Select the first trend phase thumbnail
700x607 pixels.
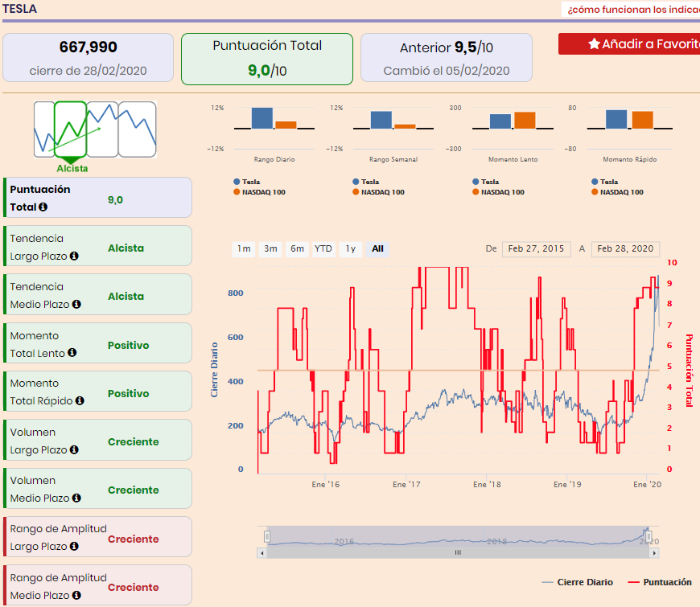pyautogui.click(x=44, y=129)
